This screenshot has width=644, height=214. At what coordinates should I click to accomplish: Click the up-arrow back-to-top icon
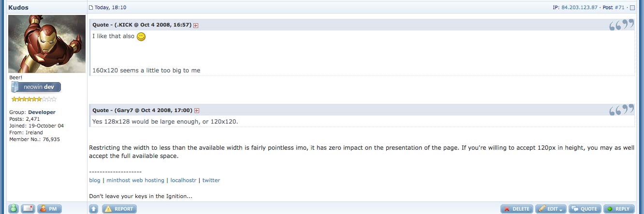94,209
